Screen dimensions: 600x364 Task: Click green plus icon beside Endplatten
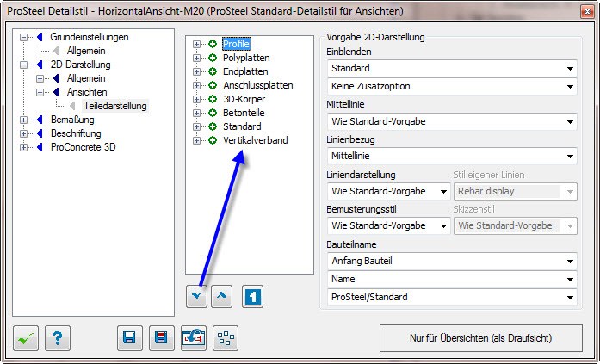click(x=213, y=71)
